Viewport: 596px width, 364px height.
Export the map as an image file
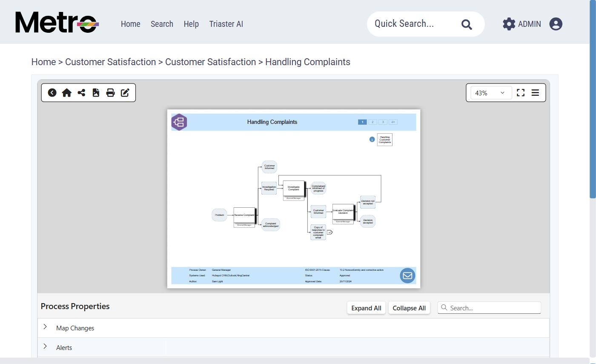[x=96, y=93]
